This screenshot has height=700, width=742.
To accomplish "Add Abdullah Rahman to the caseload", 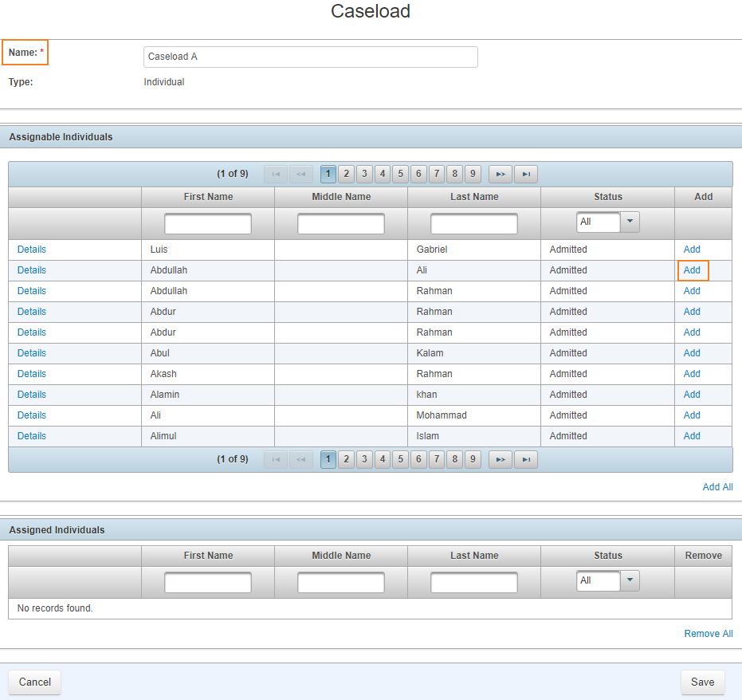I will pyautogui.click(x=692, y=291).
